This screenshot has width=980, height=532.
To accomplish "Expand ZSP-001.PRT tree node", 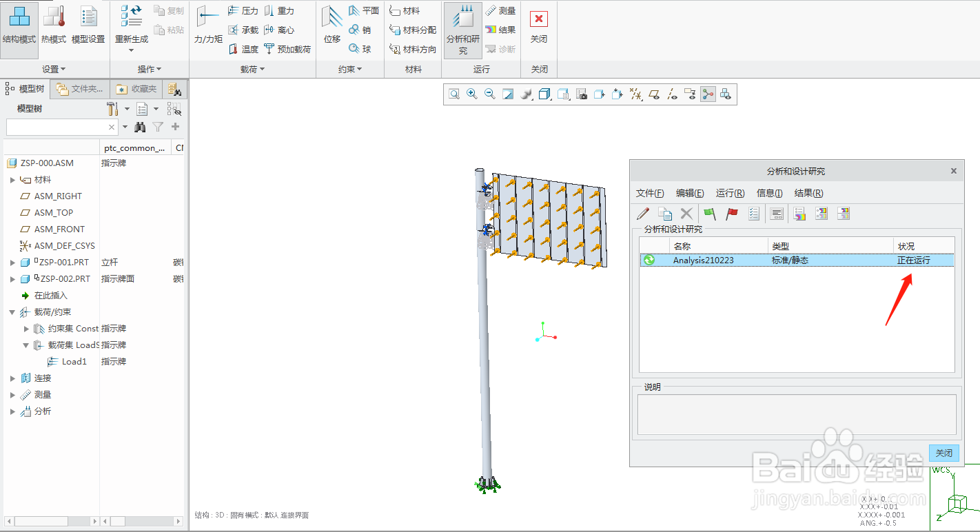I will point(12,263).
